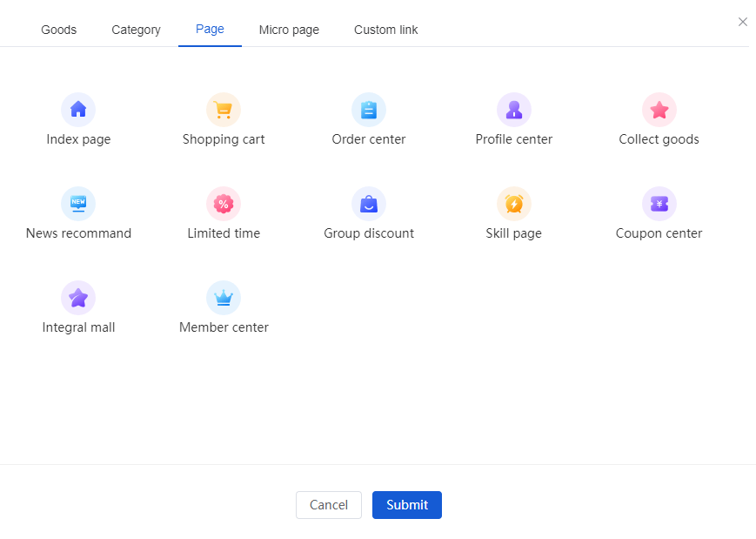Click the "Order center" label
756x539 pixels.
pyautogui.click(x=369, y=139)
